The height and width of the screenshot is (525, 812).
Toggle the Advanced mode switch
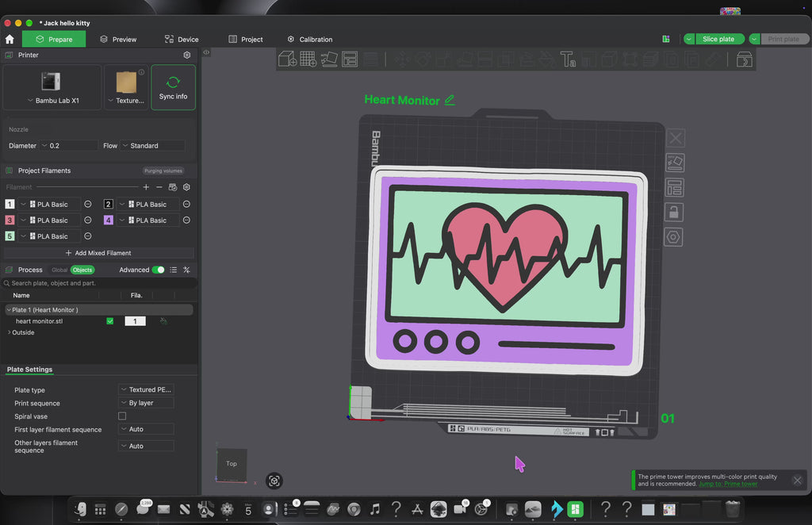click(x=158, y=270)
